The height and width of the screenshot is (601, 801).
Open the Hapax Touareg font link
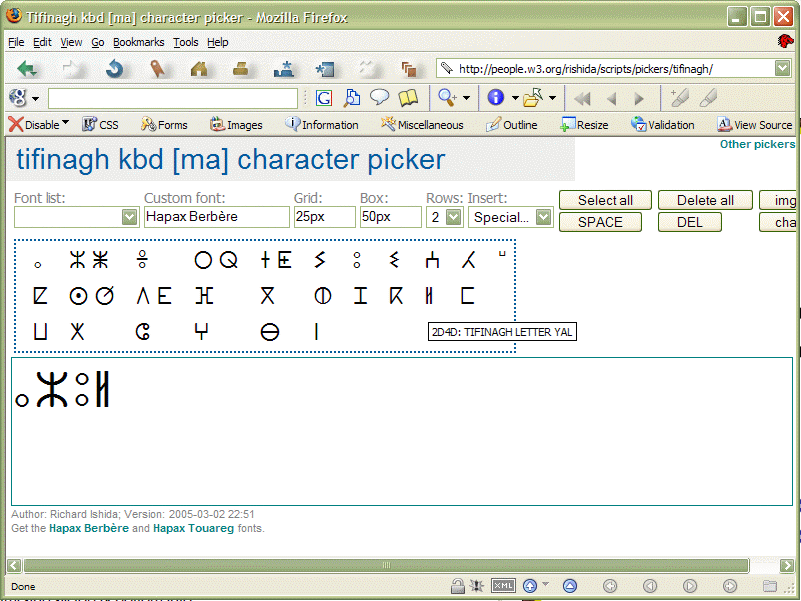tap(193, 528)
